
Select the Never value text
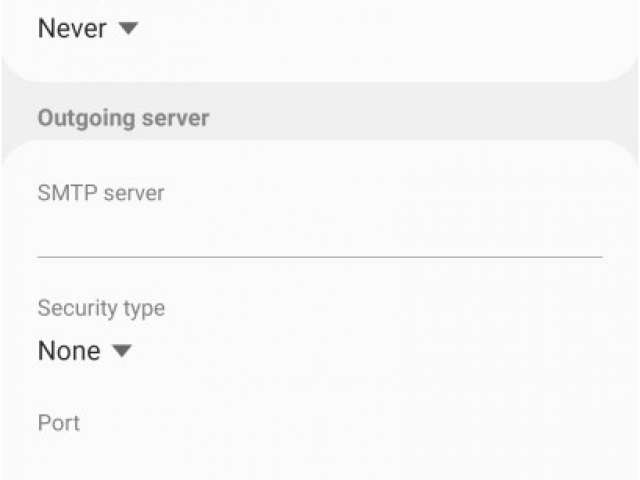pyautogui.click(x=72, y=29)
